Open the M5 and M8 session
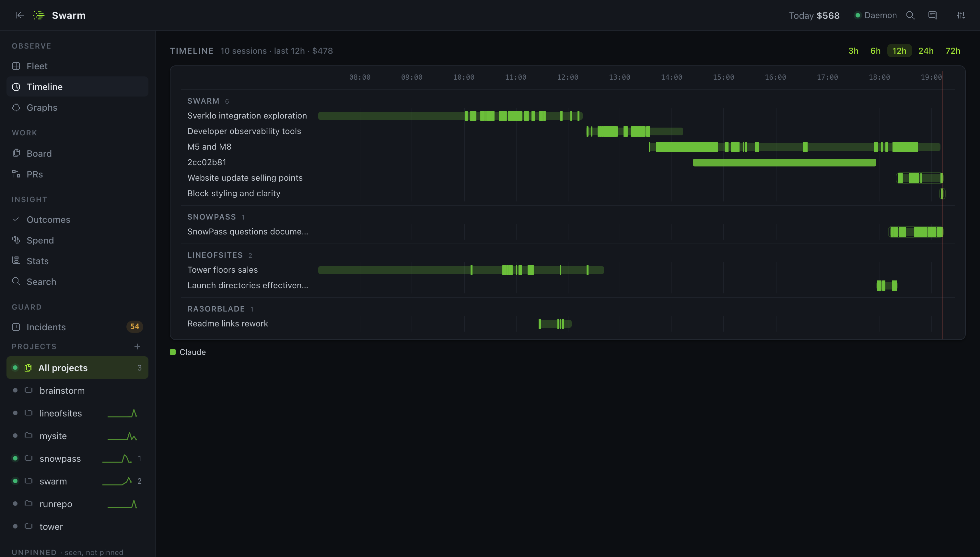This screenshot has width=980, height=557. (x=209, y=146)
